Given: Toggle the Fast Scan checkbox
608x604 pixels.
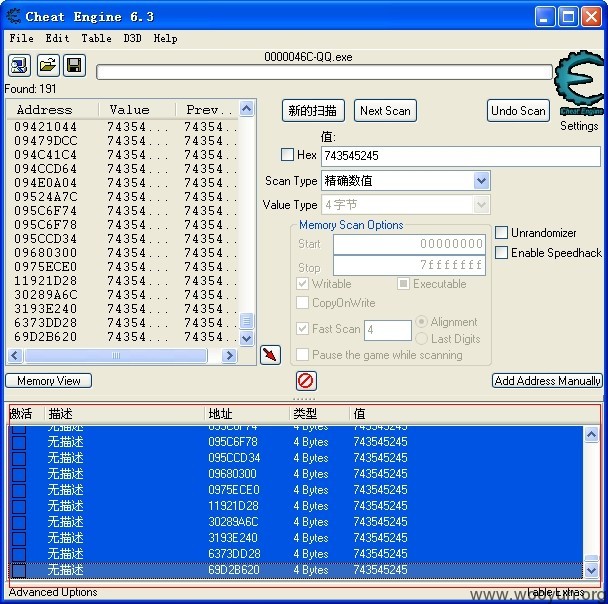Looking at the screenshot, I should (x=302, y=328).
